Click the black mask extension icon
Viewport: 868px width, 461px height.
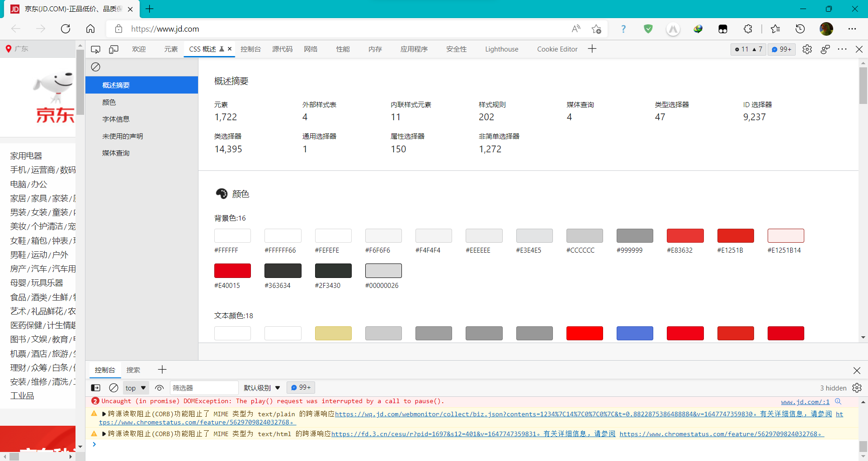tap(723, 29)
